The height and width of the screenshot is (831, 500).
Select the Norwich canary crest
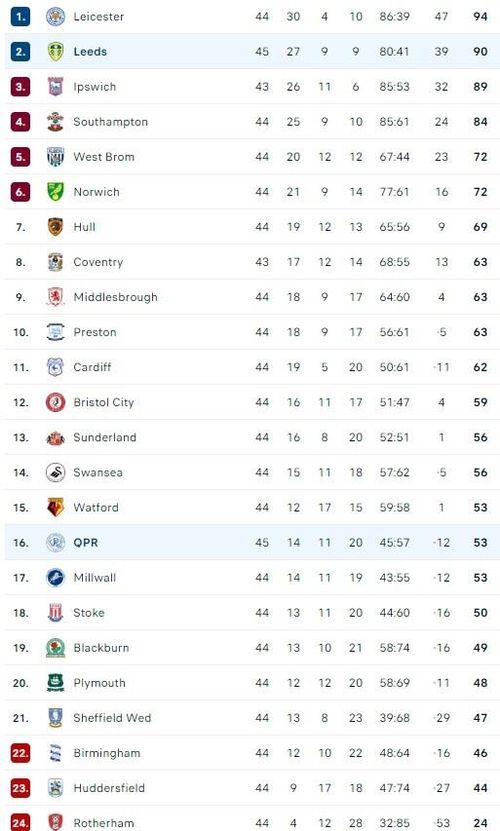pyautogui.click(x=55, y=192)
